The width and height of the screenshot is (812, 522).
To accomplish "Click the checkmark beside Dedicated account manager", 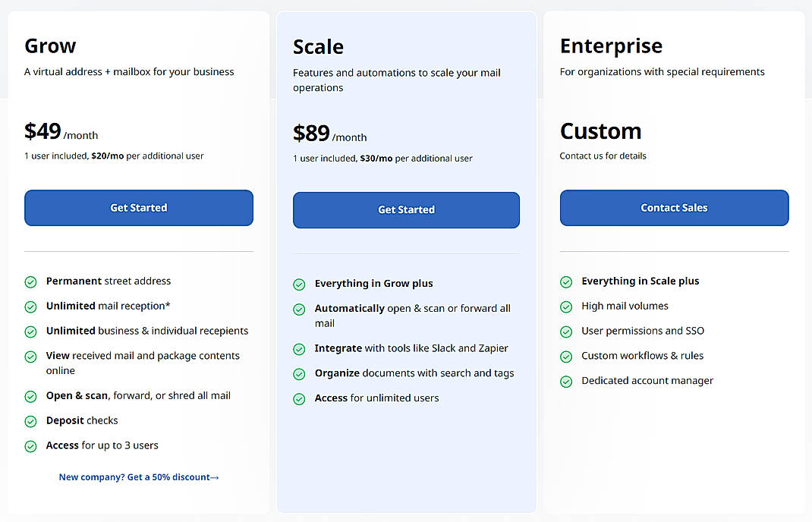I will 566,381.
